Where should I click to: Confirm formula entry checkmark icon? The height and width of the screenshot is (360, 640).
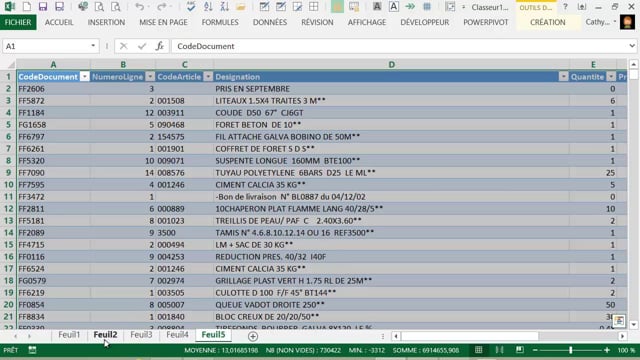pyautogui.click(x=142, y=46)
